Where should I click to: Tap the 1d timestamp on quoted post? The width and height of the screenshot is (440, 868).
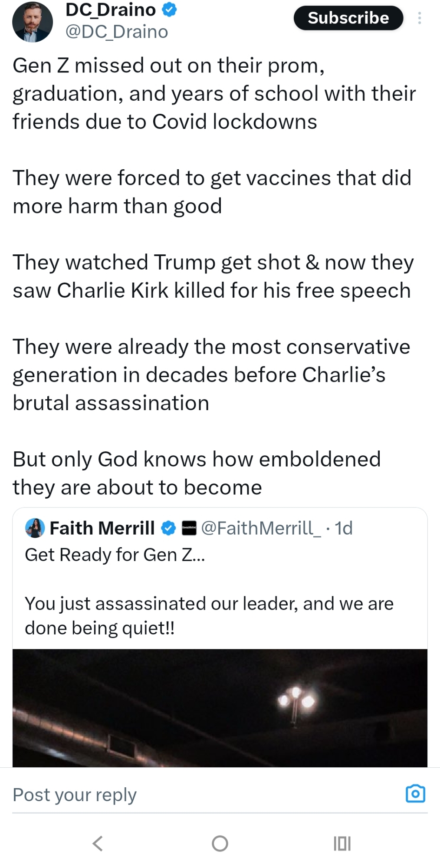pyautogui.click(x=344, y=528)
